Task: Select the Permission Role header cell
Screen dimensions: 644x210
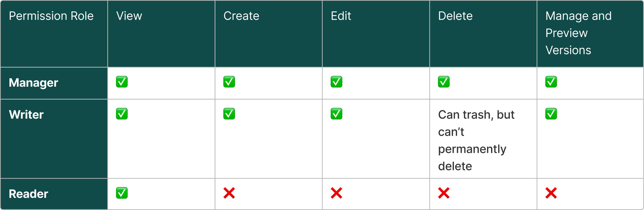Action: (54, 34)
